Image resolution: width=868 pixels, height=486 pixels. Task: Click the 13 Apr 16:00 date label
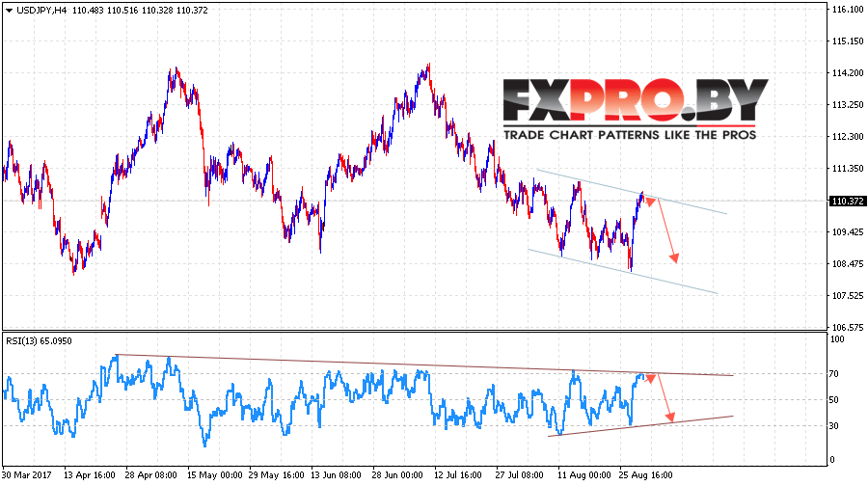(90, 475)
